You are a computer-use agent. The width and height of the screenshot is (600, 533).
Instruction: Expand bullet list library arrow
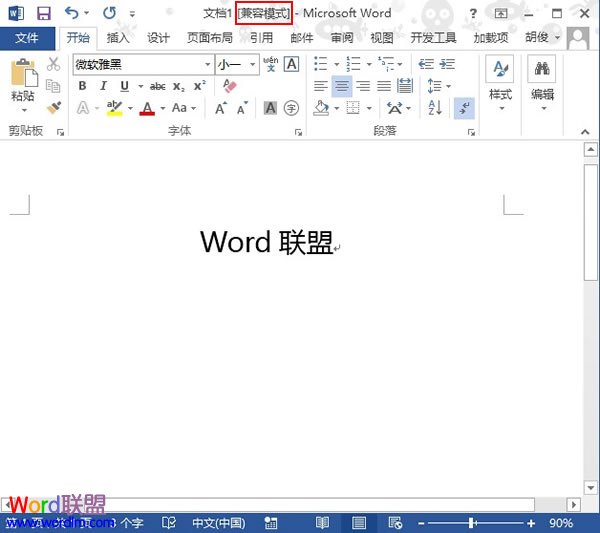coord(336,64)
